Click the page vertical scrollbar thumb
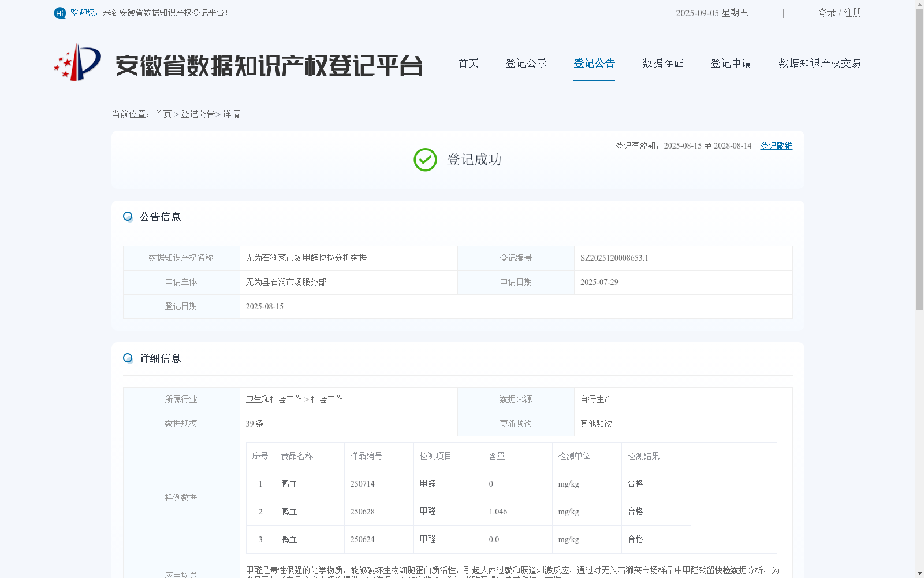The height and width of the screenshot is (578, 924). (919, 160)
